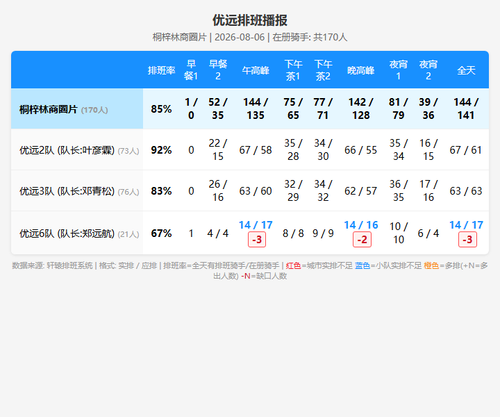
Task: Click the -3 badge under 午高峰
Action: [257, 240]
